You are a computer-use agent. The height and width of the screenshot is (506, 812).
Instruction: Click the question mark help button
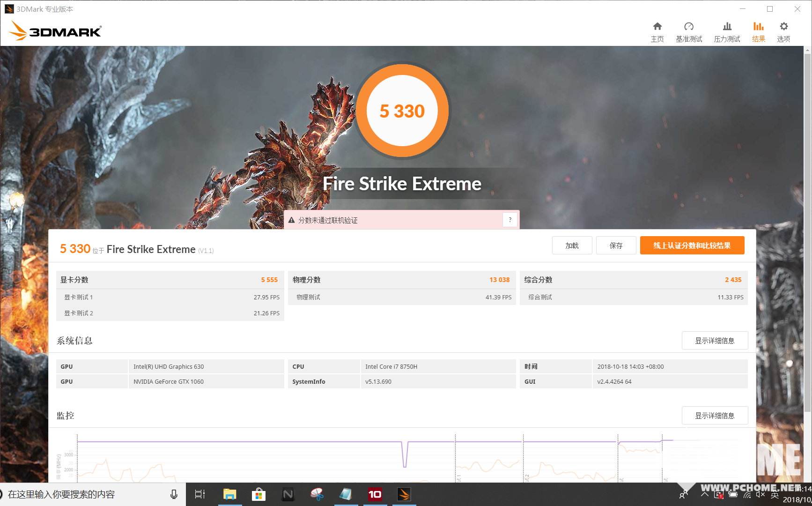pyautogui.click(x=510, y=220)
